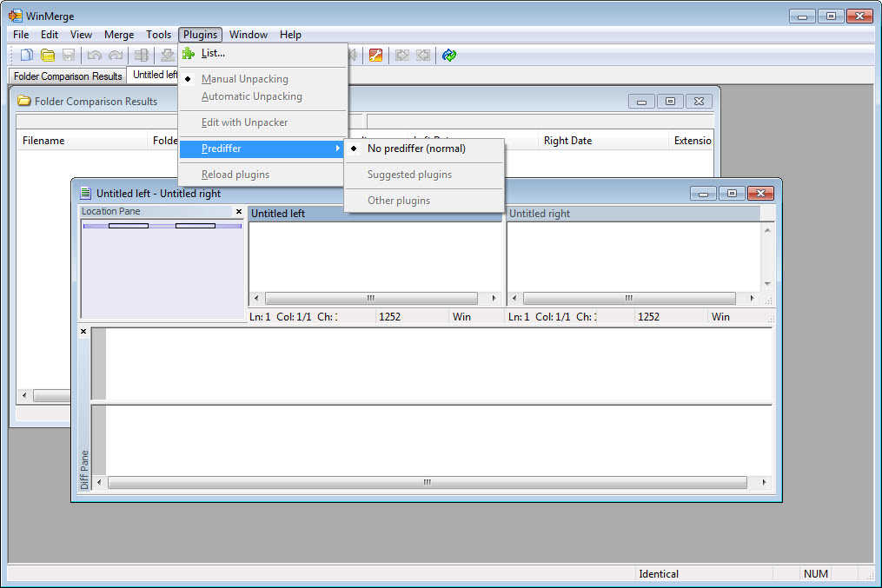Viewport: 882px width, 588px height.
Task: Click left pane horizontal scrollbar thumb
Action: click(x=371, y=299)
